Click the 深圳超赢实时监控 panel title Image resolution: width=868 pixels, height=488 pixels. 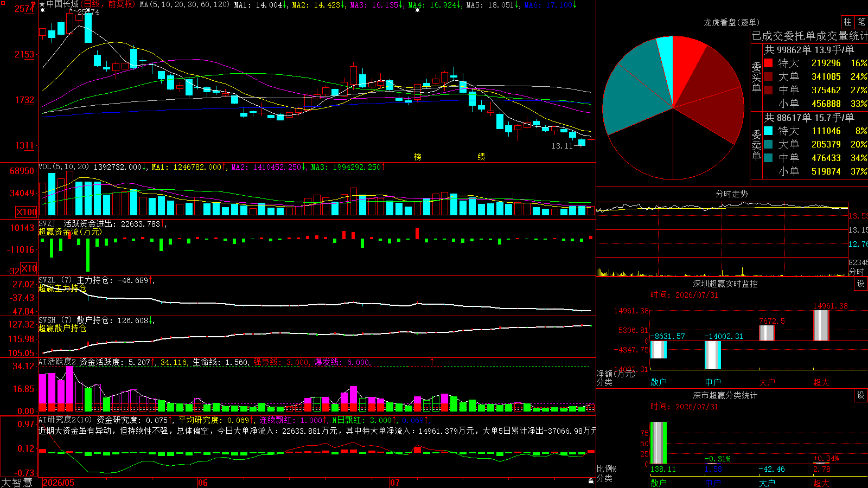[x=725, y=284]
